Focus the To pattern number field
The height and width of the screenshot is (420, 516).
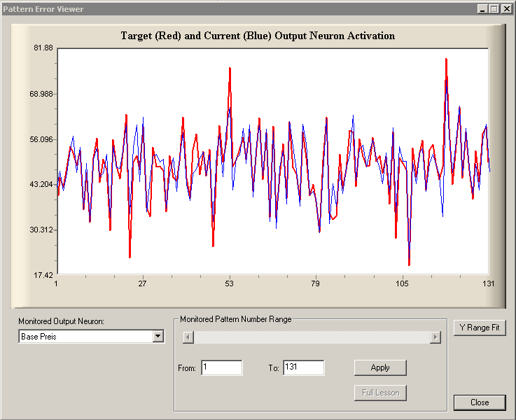[x=303, y=367]
